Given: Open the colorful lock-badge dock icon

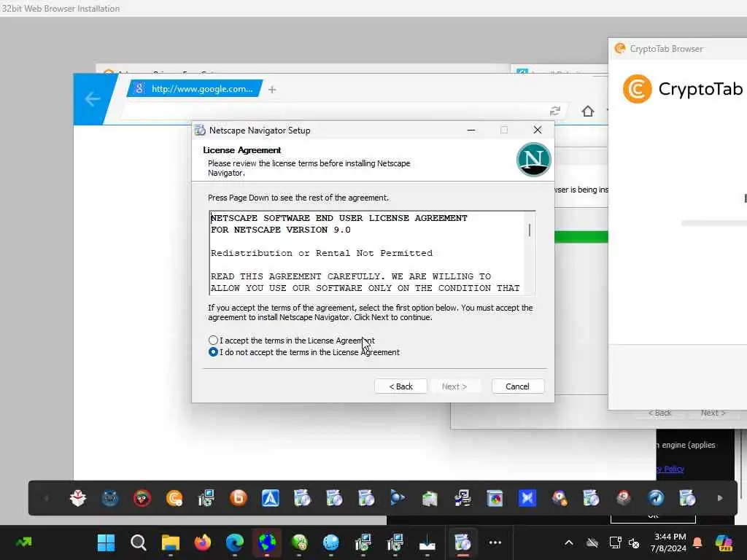Looking at the screenshot, I should tap(560, 498).
